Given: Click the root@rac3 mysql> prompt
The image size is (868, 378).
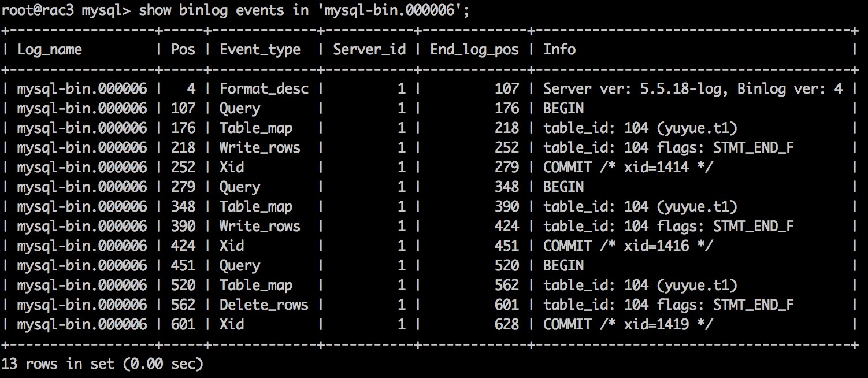Looking at the screenshot, I should click(66, 10).
